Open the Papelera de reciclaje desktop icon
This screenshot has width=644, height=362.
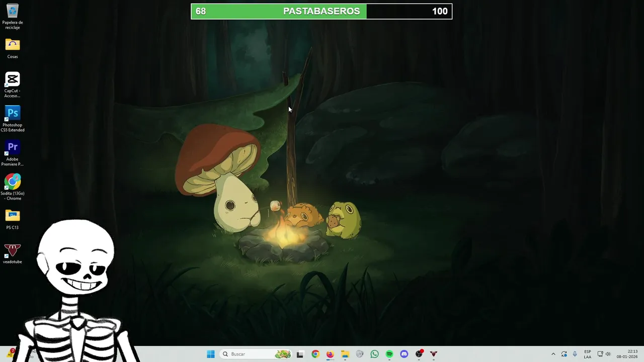point(13,17)
